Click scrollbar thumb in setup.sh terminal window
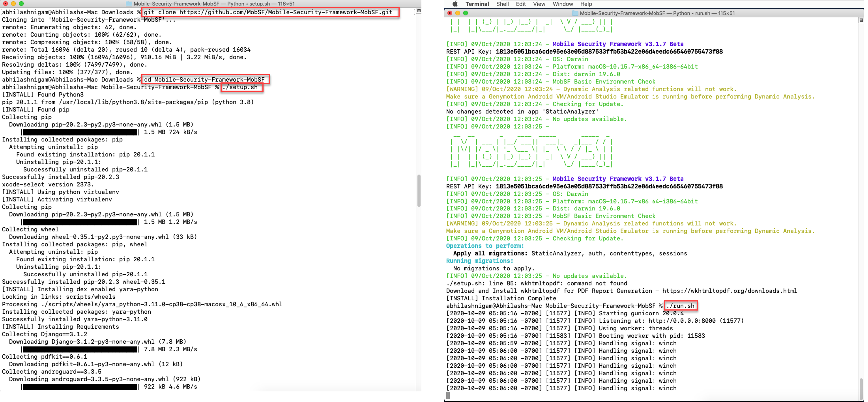Viewport: 868px width, 402px height. click(419, 191)
